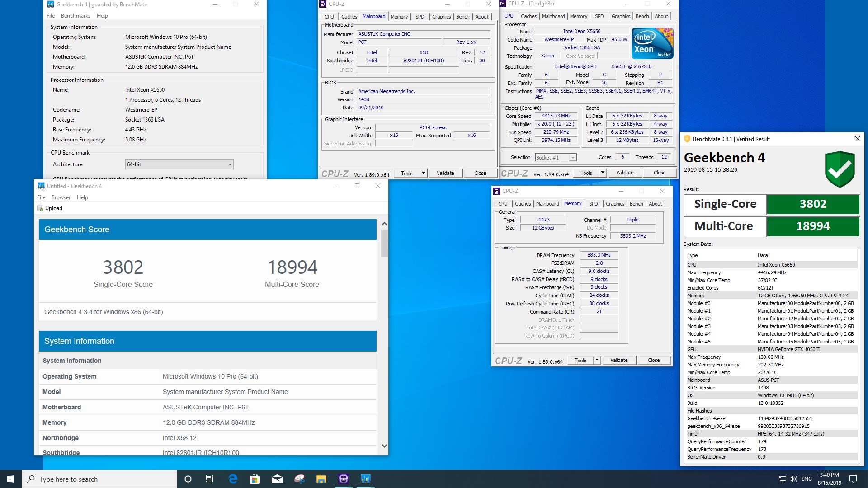This screenshot has width=868, height=488.
Task: Click the taskbar search box
Action: pyautogui.click(x=99, y=479)
